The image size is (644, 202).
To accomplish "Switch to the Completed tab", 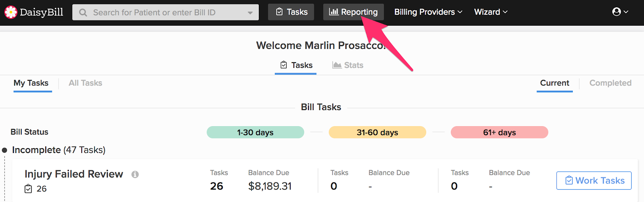I will coord(610,83).
